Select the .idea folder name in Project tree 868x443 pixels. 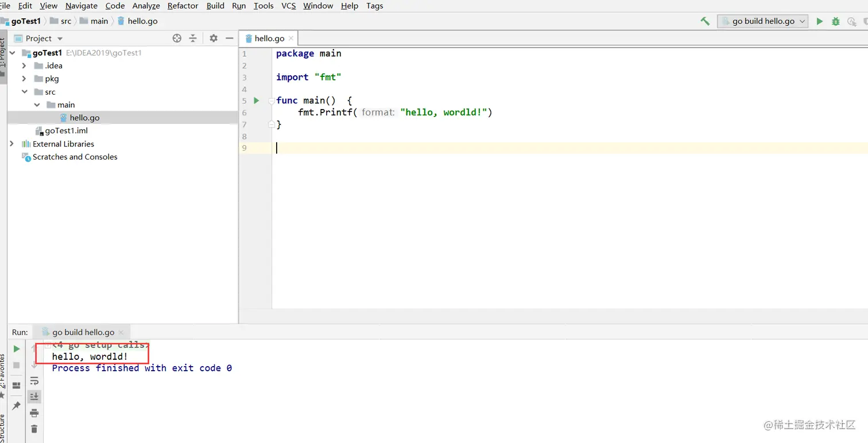pos(53,66)
